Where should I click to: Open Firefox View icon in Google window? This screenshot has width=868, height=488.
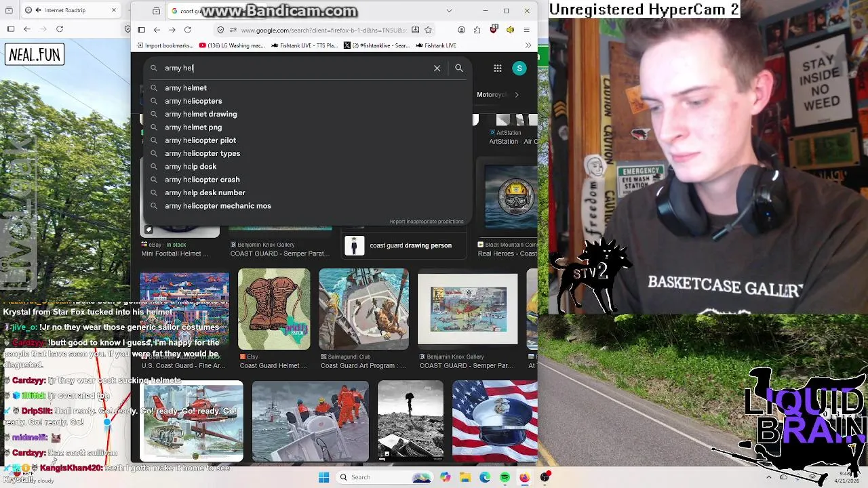(157, 11)
